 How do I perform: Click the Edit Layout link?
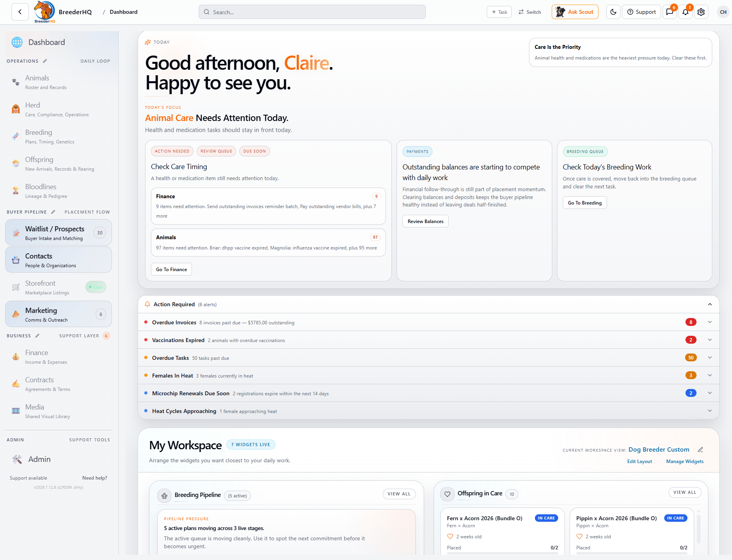click(x=639, y=461)
